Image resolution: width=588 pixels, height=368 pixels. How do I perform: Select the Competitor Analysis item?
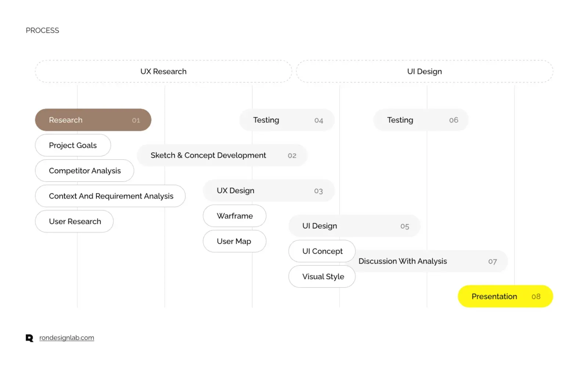[x=84, y=171]
